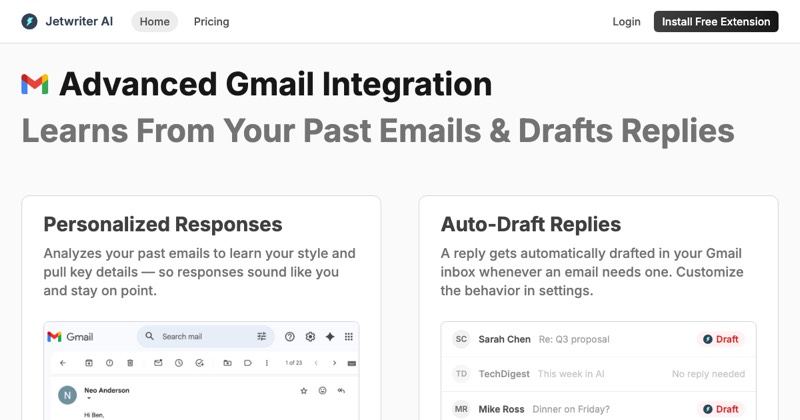The height and width of the screenshot is (420, 800).
Task: Click the magnifier search icon in Gmail
Action: pos(149,336)
